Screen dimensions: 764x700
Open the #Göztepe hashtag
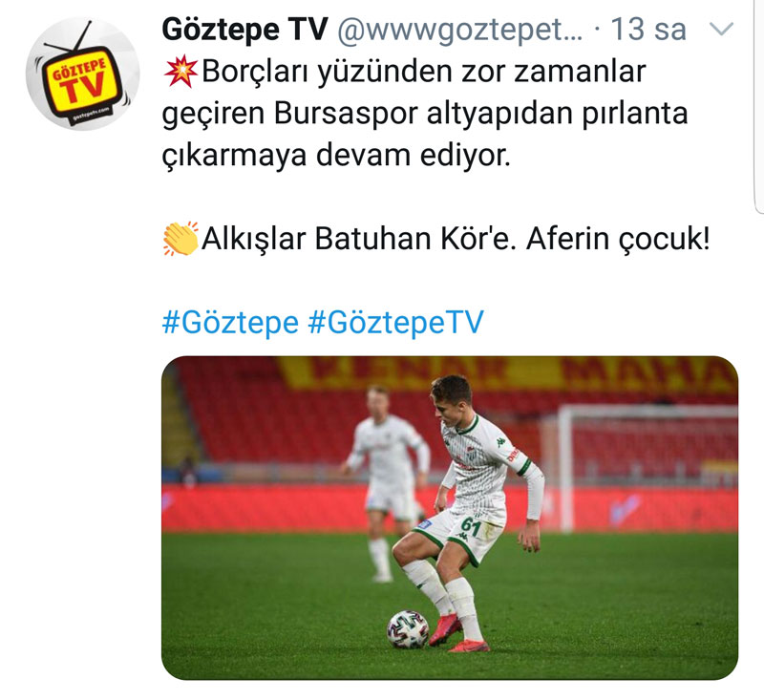point(230,323)
